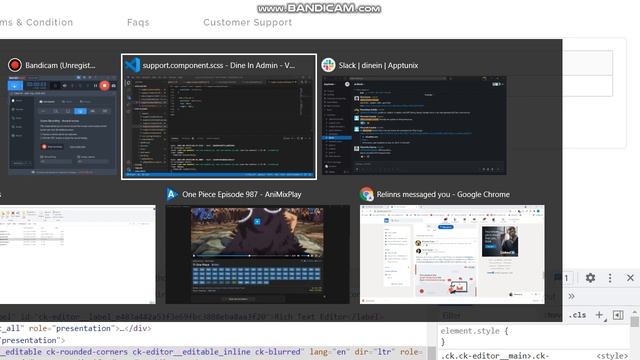Open the Customer Support page tab
This screenshot has height=360, width=640.
click(x=248, y=22)
